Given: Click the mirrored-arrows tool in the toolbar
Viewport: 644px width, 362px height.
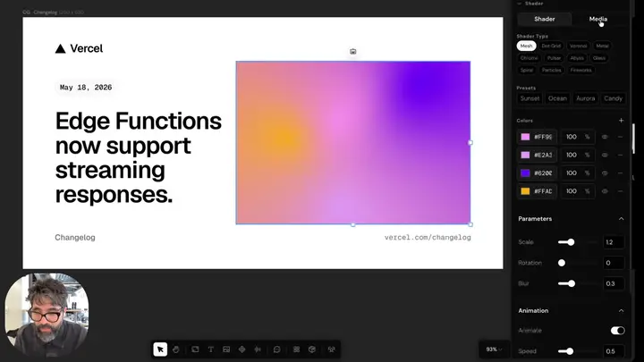Looking at the screenshot, I should (258, 349).
